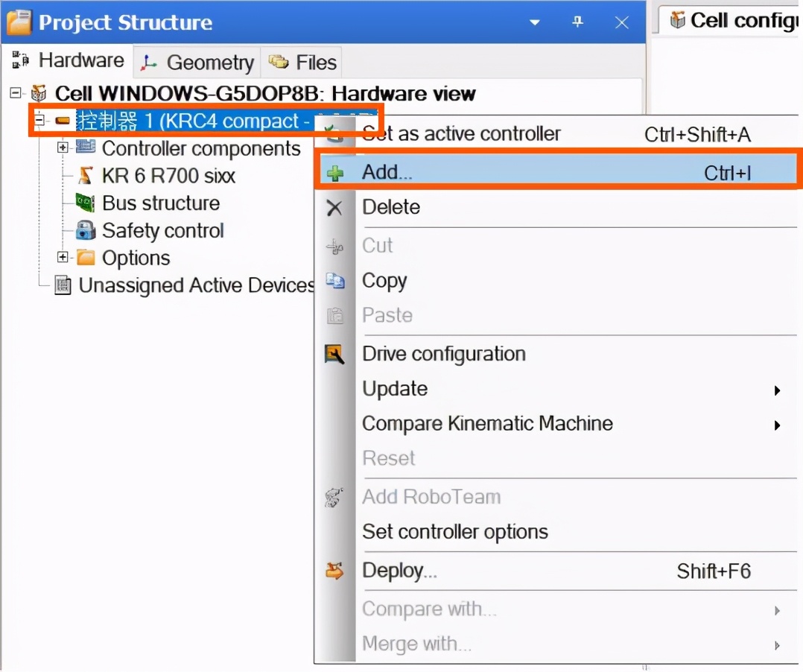Select Set controller options entry
This screenshot has width=803, height=672.
[455, 532]
